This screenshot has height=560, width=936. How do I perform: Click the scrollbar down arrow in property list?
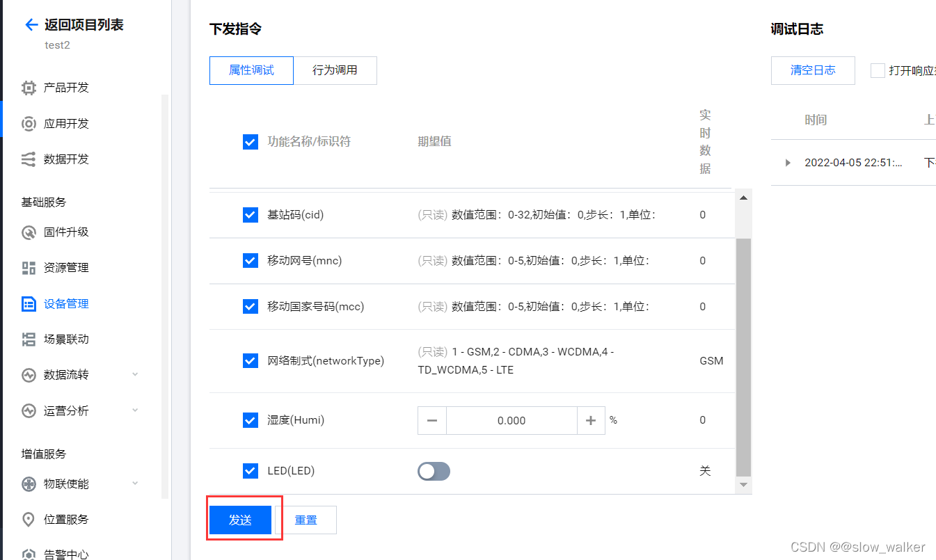743,484
